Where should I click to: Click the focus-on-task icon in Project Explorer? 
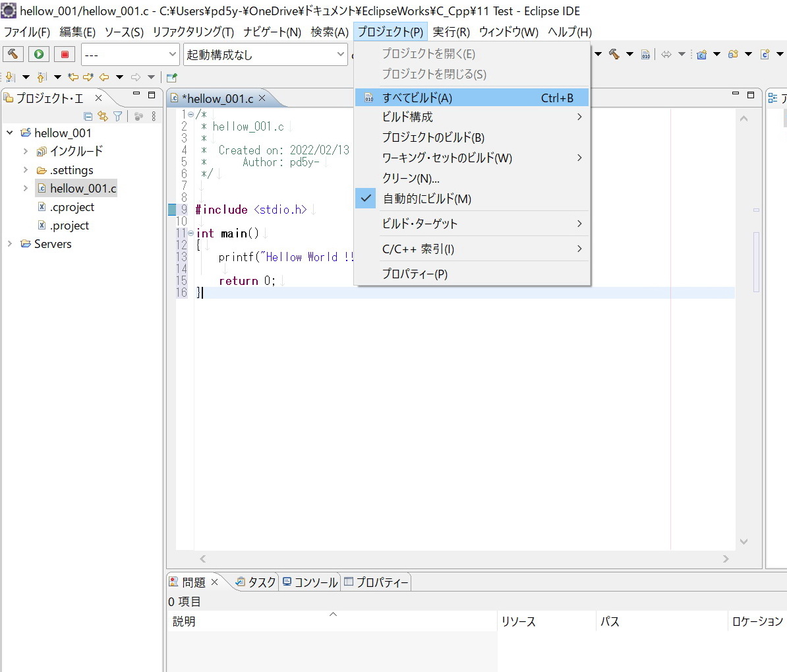coord(138,117)
